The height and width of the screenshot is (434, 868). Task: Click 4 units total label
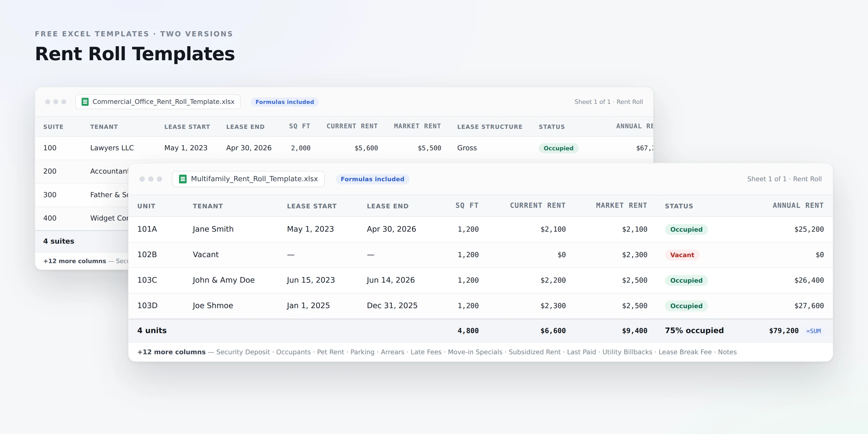pos(152,331)
